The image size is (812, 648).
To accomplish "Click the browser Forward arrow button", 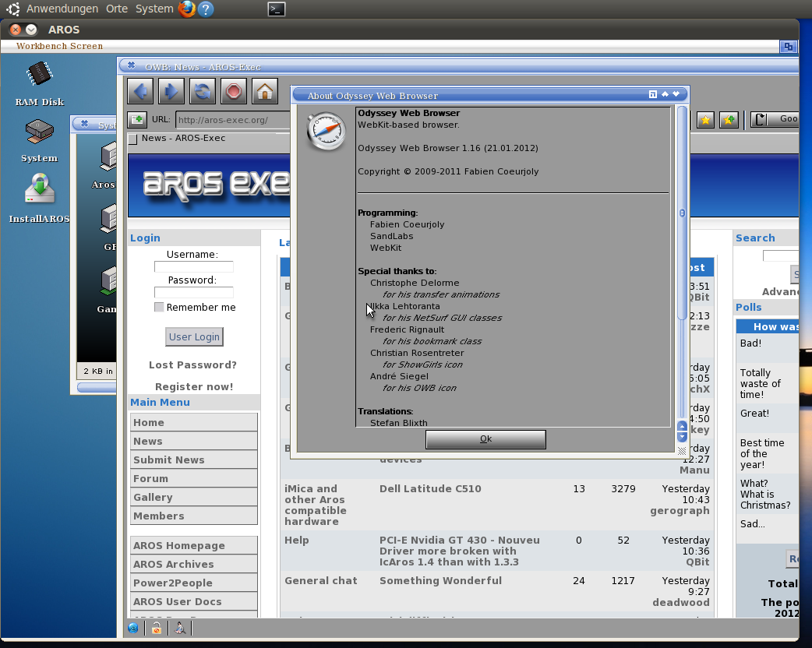I will coord(171,91).
